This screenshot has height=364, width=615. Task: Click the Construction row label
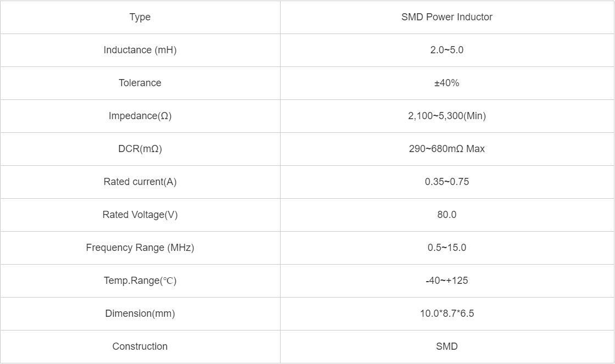pos(140,346)
